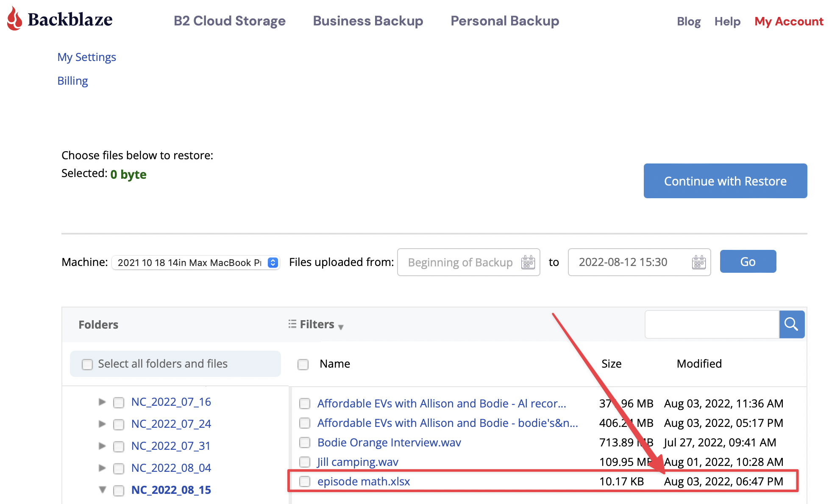Select the NC_2022_08_15 folder
The image size is (829, 504).
pos(171,490)
